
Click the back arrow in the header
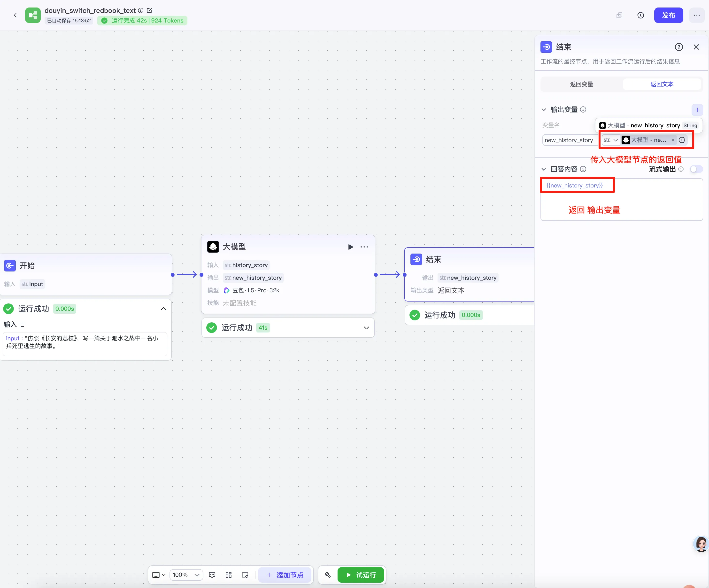click(x=15, y=15)
